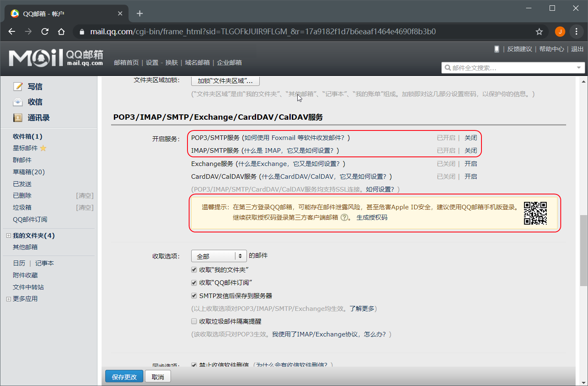
Task: Toggle 禁止收信软件删信 checkbox
Action: click(x=194, y=365)
